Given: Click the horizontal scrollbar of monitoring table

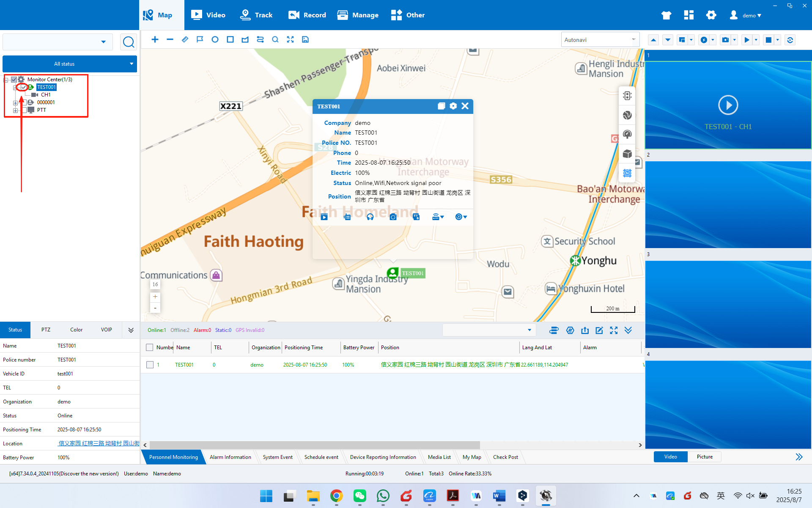Looking at the screenshot, I should (315, 445).
